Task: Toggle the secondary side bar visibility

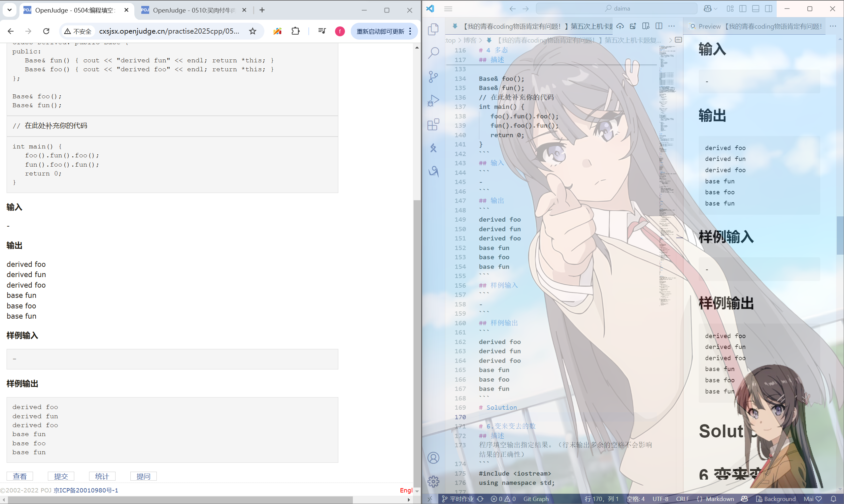Action: tap(768, 9)
